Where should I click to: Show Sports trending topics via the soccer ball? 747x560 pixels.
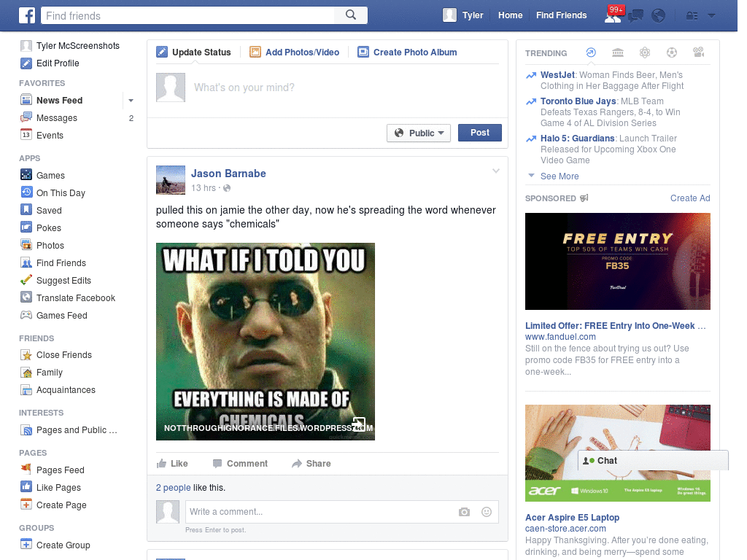(671, 52)
